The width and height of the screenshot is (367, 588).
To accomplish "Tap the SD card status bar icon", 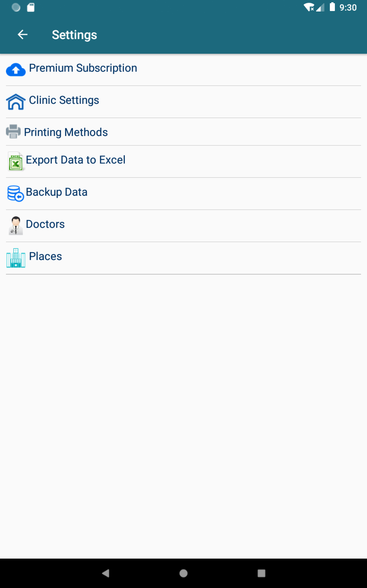I will (x=31, y=8).
